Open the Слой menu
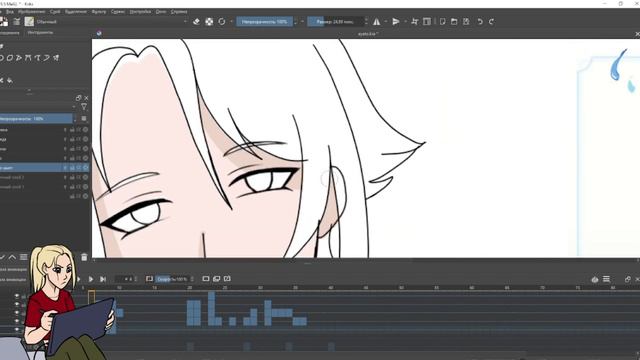The height and width of the screenshot is (360, 640). [55, 12]
